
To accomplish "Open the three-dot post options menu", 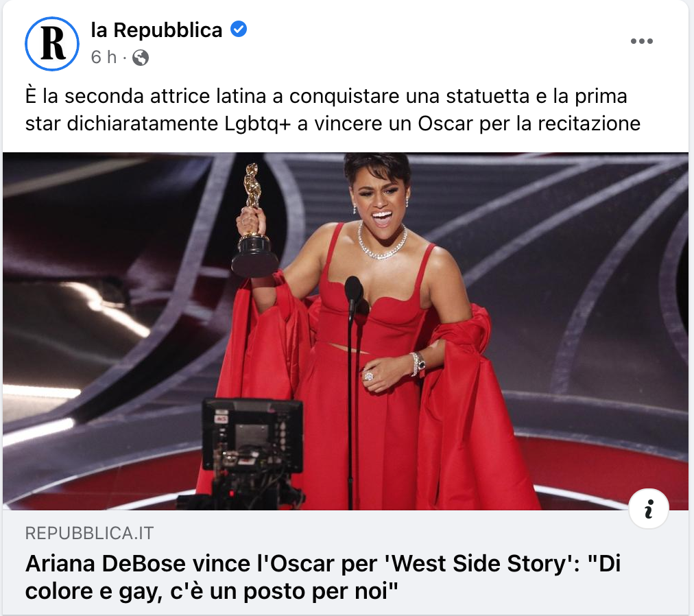I will coord(641,41).
